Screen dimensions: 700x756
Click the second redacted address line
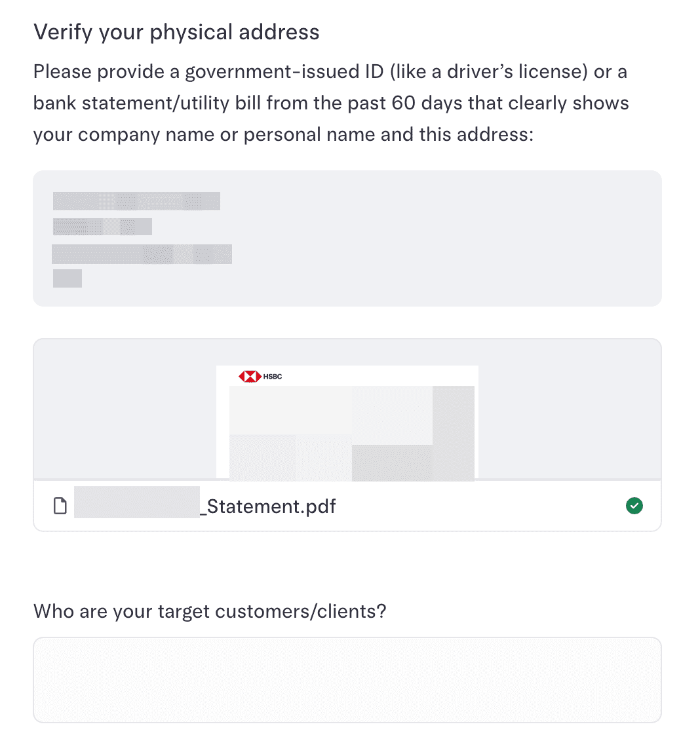click(102, 227)
